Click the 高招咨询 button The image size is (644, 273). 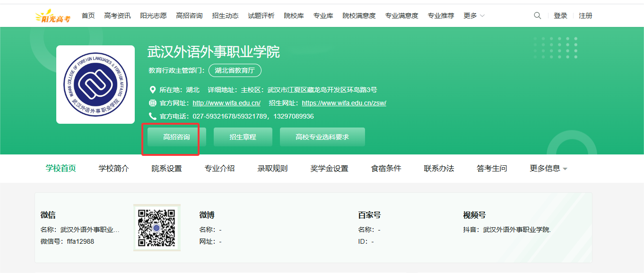coord(176,137)
